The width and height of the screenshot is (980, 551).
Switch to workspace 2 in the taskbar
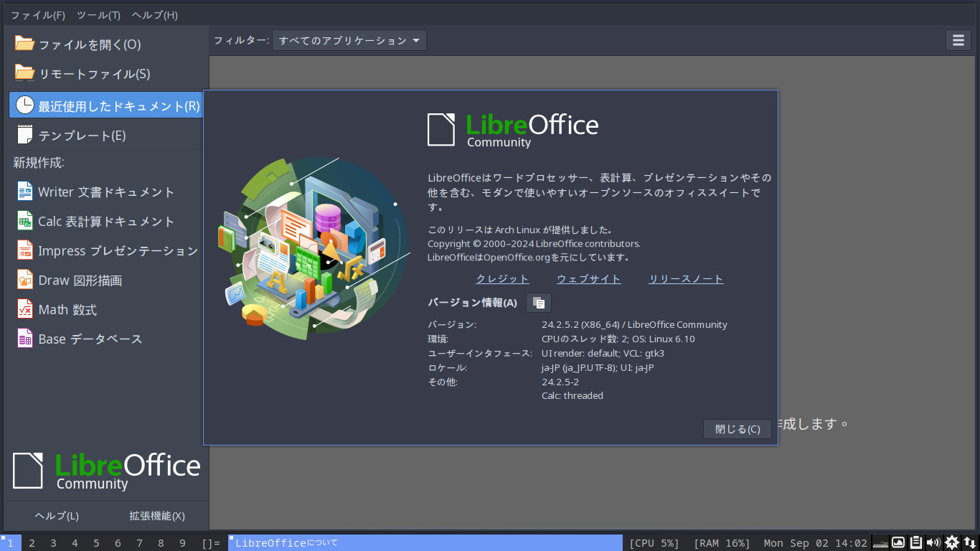pyautogui.click(x=32, y=543)
